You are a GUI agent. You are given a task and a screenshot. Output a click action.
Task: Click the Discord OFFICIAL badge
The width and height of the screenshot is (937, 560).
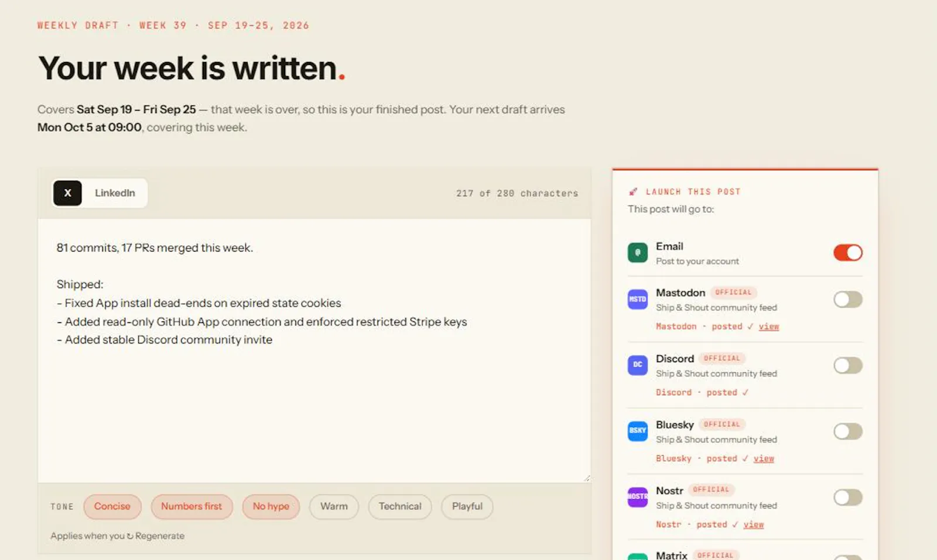(x=722, y=359)
